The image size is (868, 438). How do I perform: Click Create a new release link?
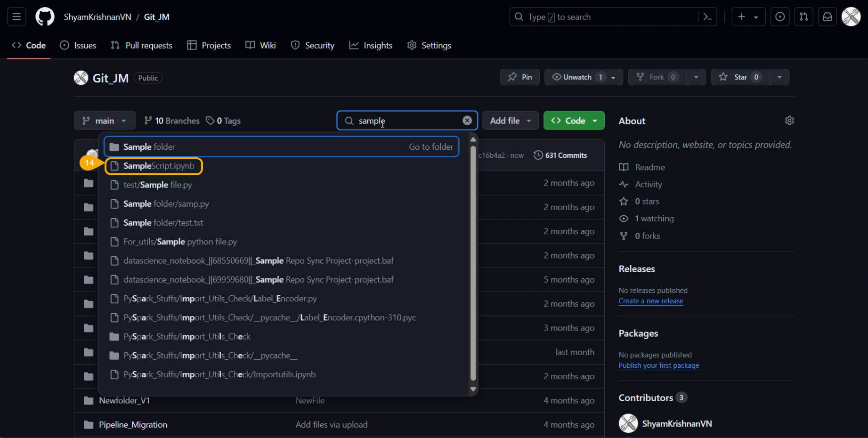(x=650, y=301)
